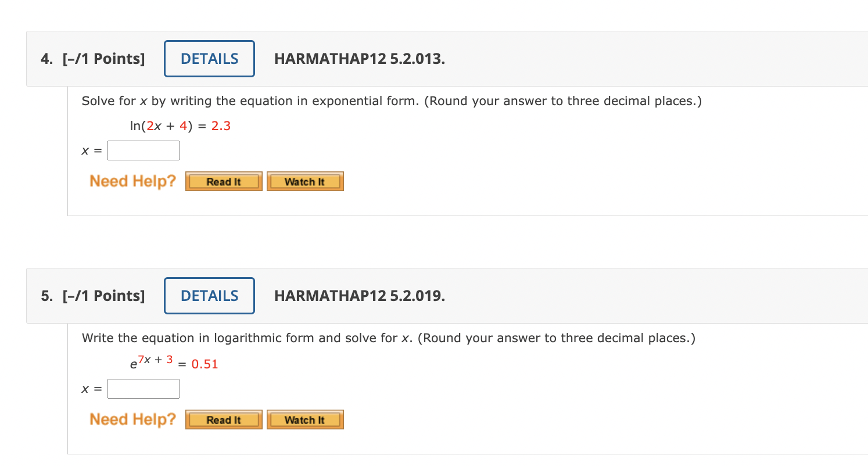The height and width of the screenshot is (466, 868).
Task: Click the x answer box in question 4
Action: tap(143, 150)
